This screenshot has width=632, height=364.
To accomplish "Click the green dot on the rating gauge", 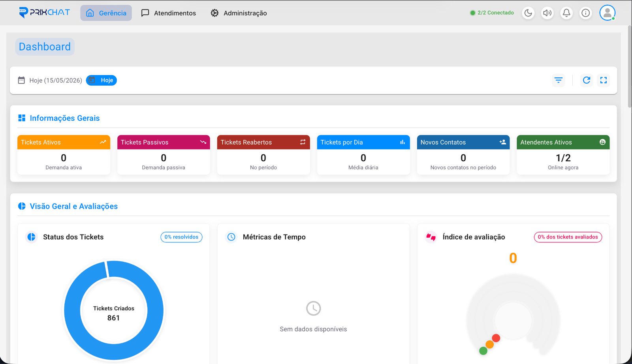I will (483, 351).
